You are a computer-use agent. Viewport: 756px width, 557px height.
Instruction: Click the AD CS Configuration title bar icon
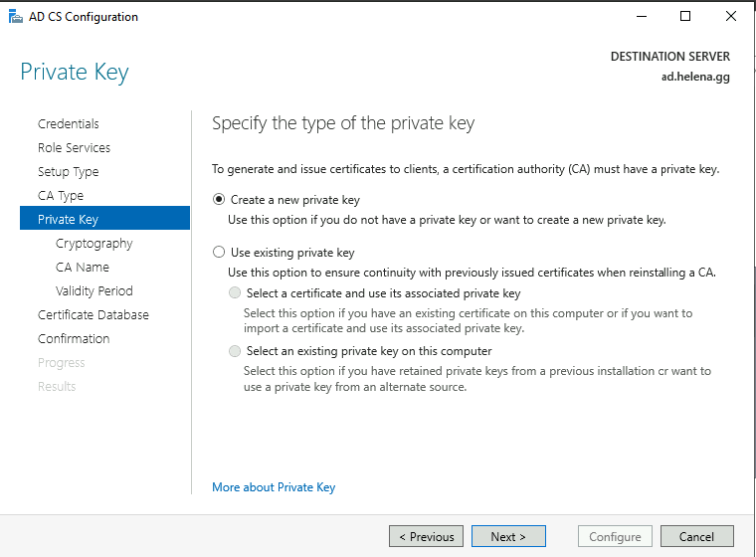click(x=12, y=16)
